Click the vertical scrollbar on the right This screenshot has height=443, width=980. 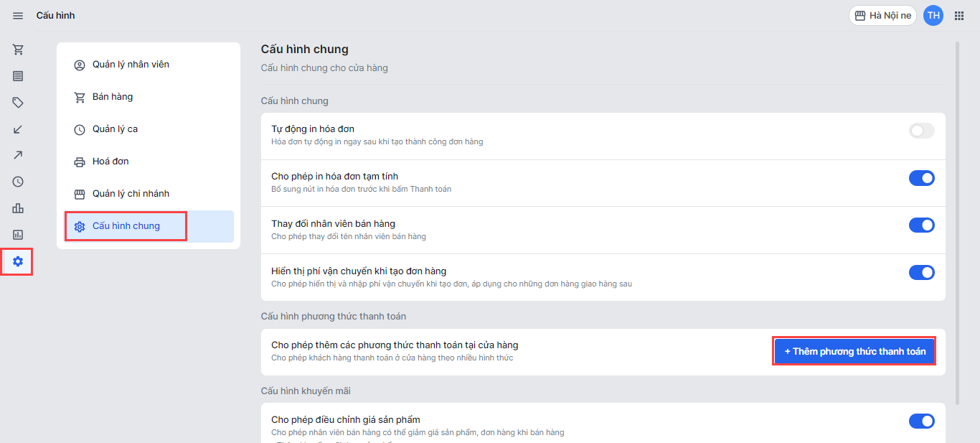pyautogui.click(x=957, y=215)
